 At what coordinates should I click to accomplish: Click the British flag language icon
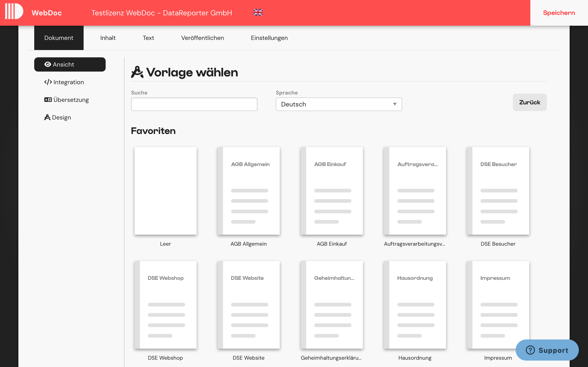point(258,12)
